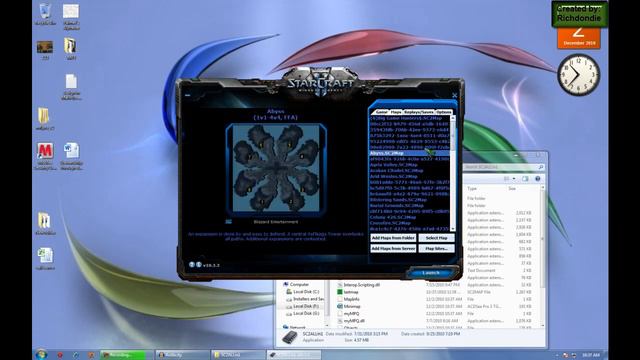Click the small icon beside Blizzard Entertainment
Screen dimensions: 640x360
click(229, 222)
